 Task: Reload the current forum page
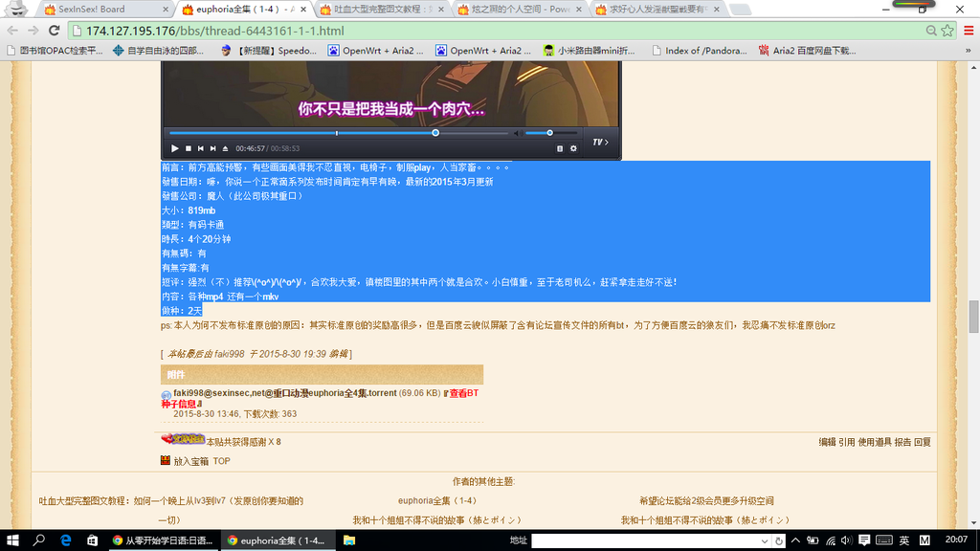(x=55, y=31)
